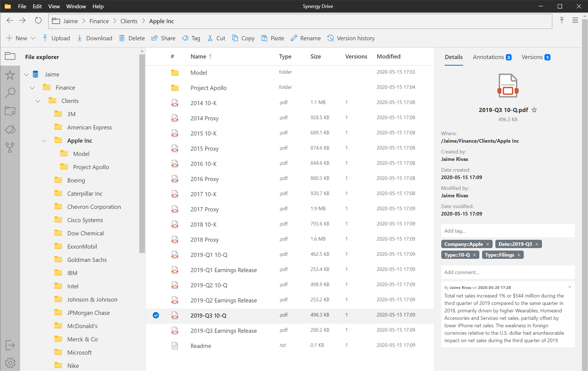Open the version branches sidebar icon
The image size is (588, 371).
tap(10, 148)
